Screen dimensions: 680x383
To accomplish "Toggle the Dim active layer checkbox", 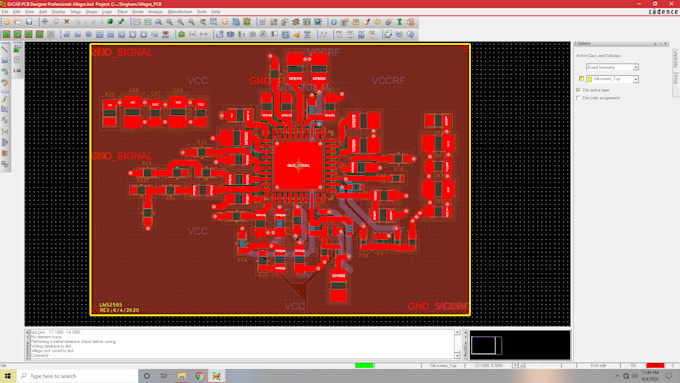I will click(579, 90).
